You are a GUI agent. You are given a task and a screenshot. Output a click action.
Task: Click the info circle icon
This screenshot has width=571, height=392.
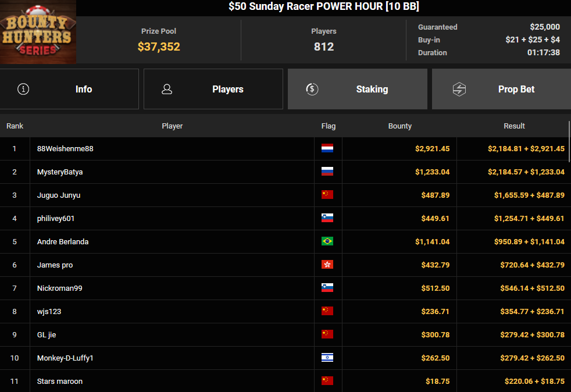(x=23, y=89)
